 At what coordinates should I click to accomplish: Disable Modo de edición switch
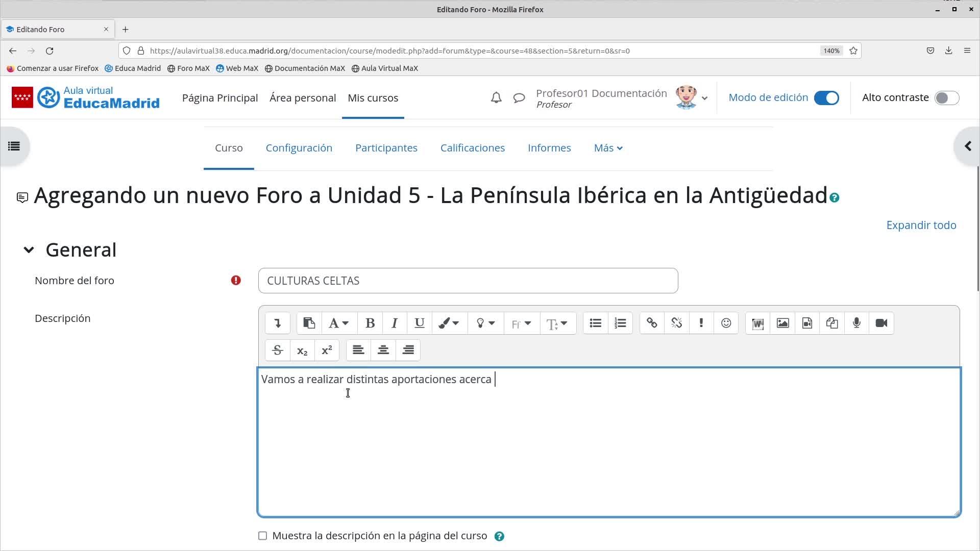826,98
